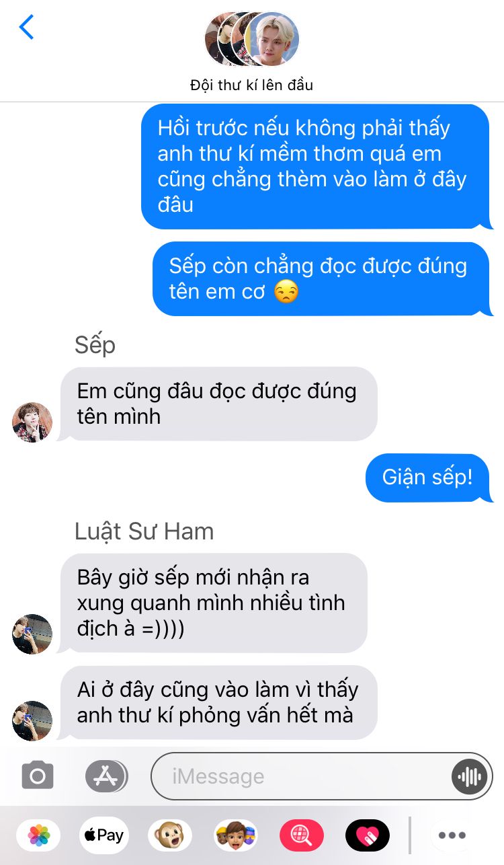
Task: Go back using the blue chevron
Action: (x=26, y=28)
